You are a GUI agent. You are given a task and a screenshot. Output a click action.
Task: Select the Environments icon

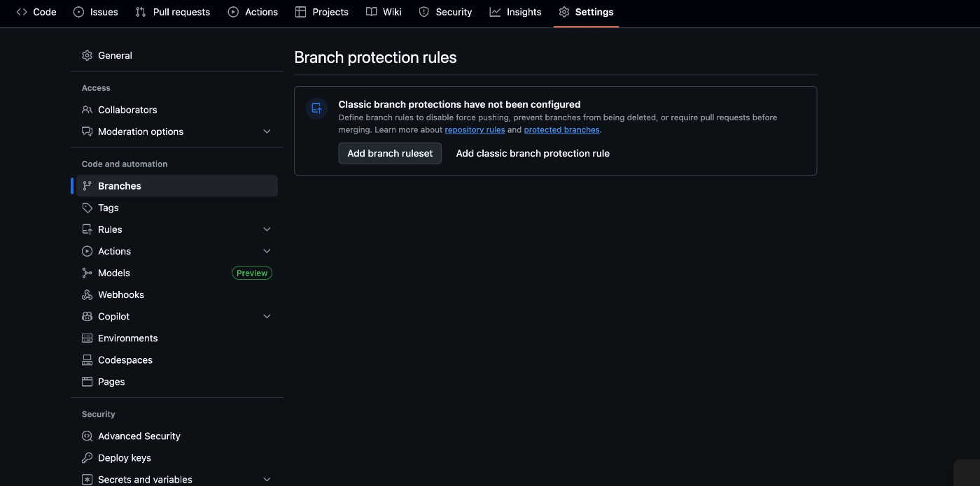click(86, 338)
